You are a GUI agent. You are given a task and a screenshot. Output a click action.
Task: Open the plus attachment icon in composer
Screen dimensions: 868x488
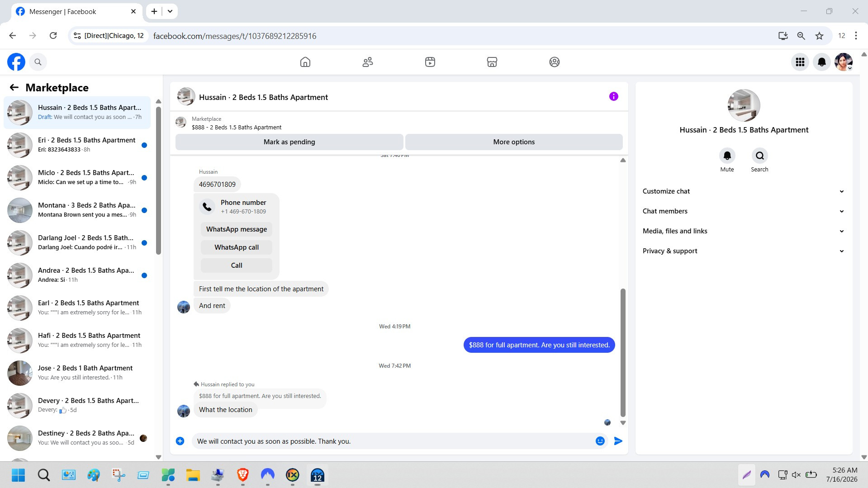click(180, 441)
